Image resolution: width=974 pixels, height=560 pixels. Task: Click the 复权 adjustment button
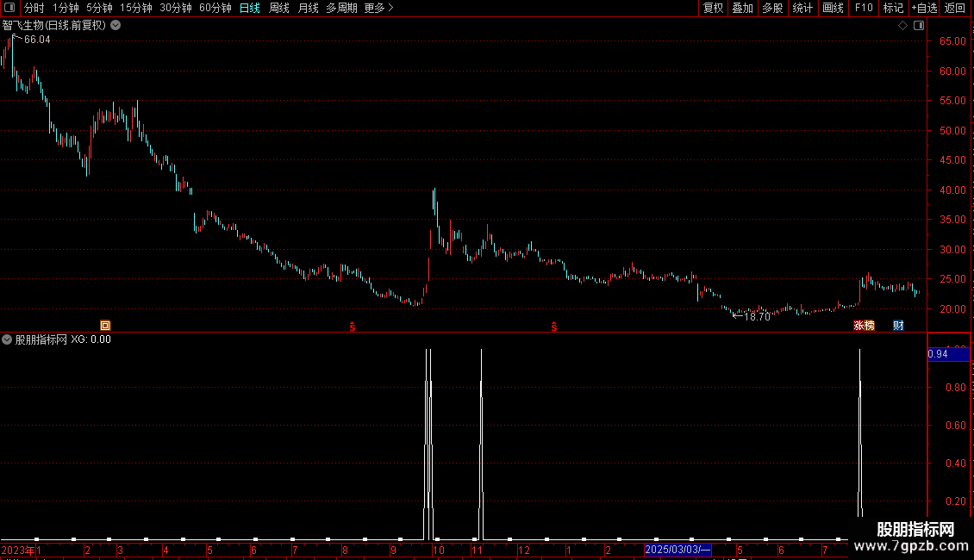point(713,8)
